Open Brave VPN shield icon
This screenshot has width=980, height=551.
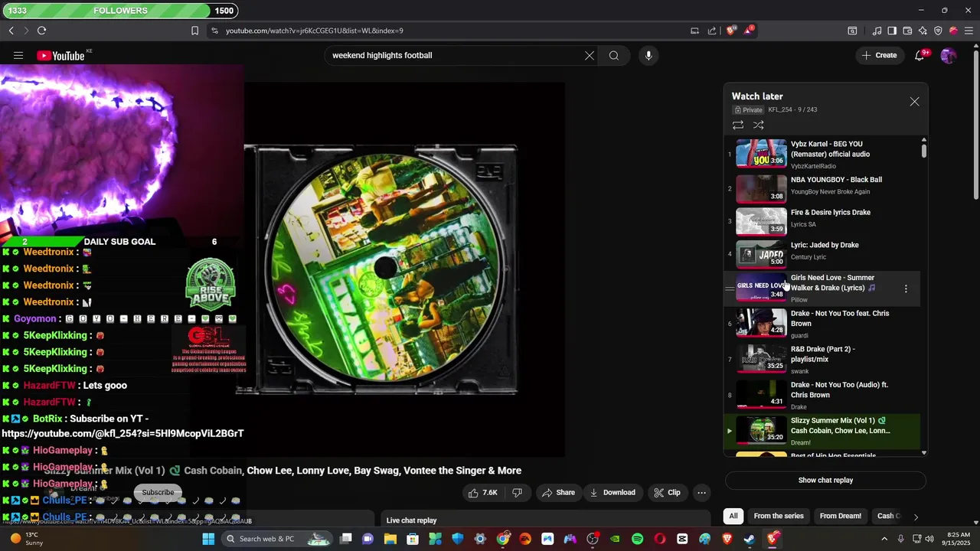938,31
